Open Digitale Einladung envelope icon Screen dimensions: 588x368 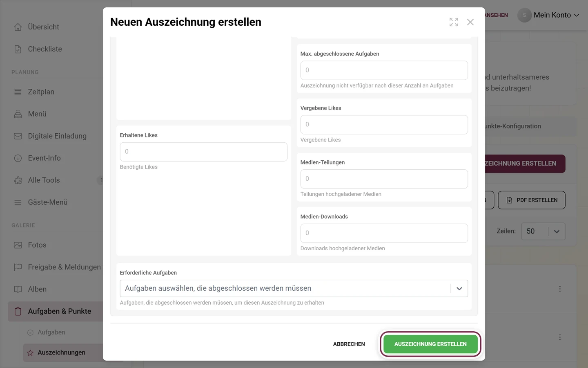coord(18,136)
